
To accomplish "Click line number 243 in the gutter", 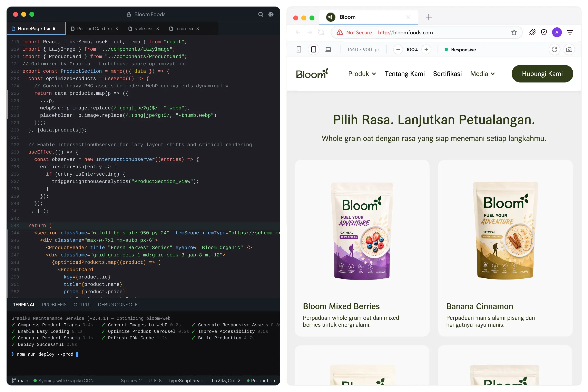I will pos(15,225).
